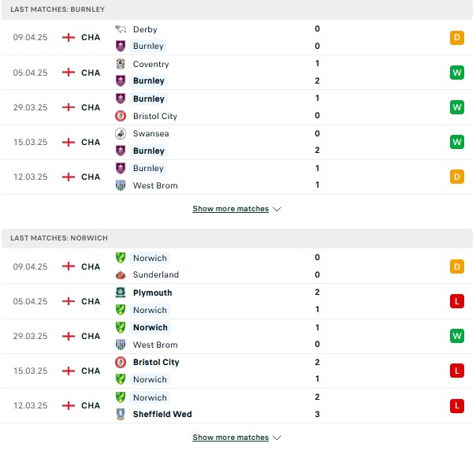Click the L badge for Plymouth match
Image resolution: width=476 pixels, height=451 pixels.
[x=457, y=301]
